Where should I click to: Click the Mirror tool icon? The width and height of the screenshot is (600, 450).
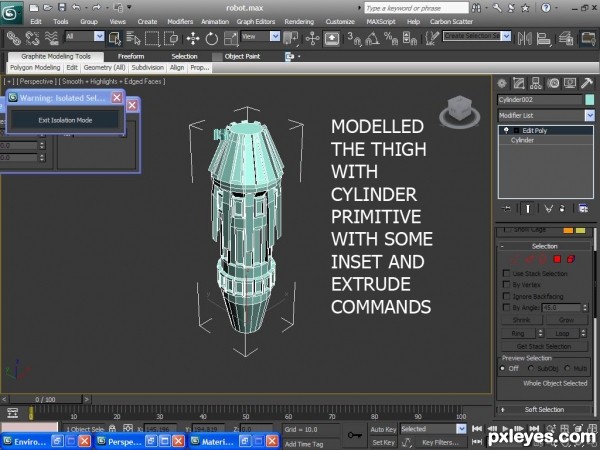(525, 38)
